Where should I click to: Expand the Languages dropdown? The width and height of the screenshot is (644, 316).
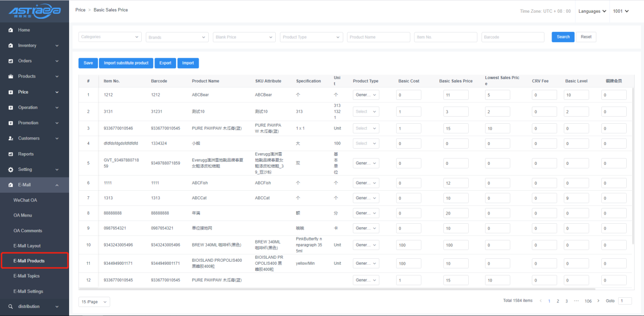pyautogui.click(x=592, y=11)
